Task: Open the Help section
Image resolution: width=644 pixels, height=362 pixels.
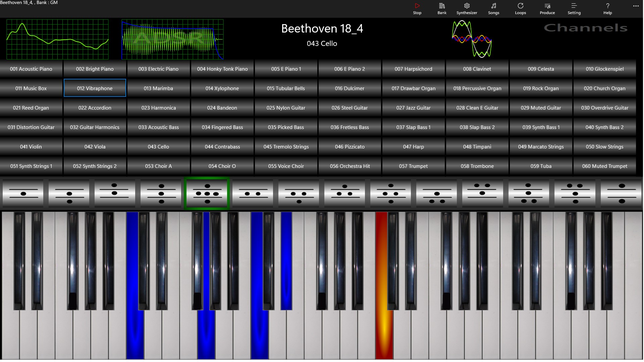Action: click(607, 8)
